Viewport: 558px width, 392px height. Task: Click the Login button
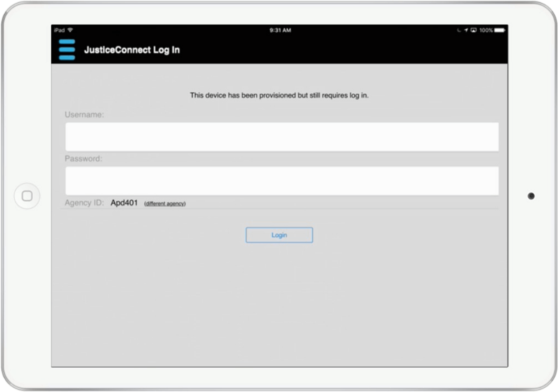(x=279, y=235)
